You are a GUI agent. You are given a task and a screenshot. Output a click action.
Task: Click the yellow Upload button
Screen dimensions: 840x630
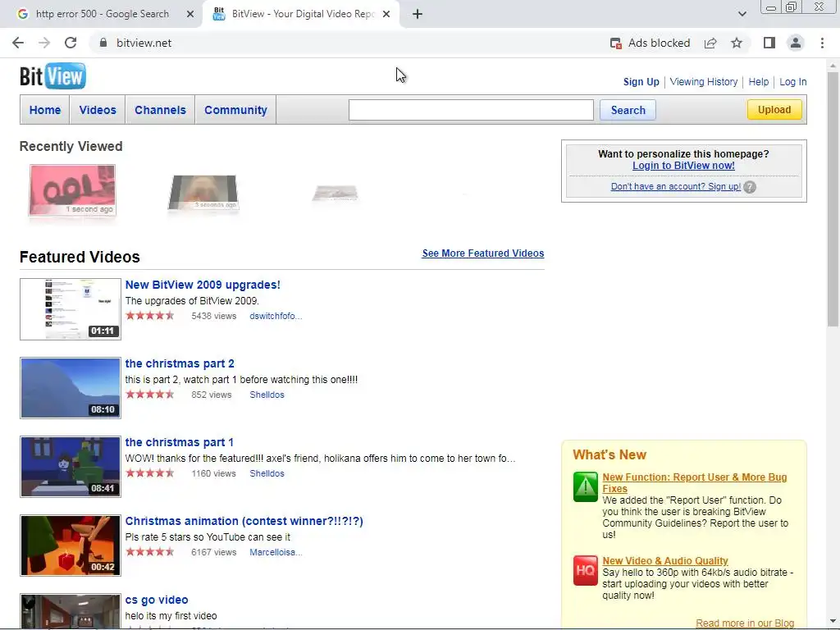click(774, 109)
